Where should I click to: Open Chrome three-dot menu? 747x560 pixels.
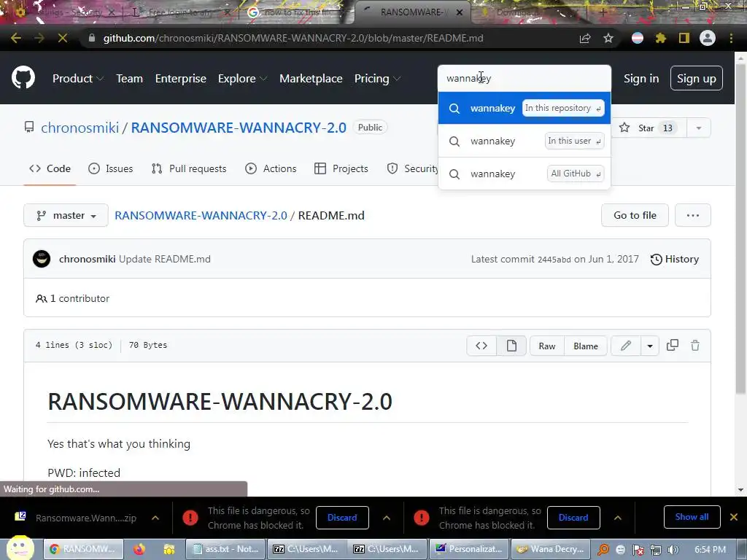point(731,38)
